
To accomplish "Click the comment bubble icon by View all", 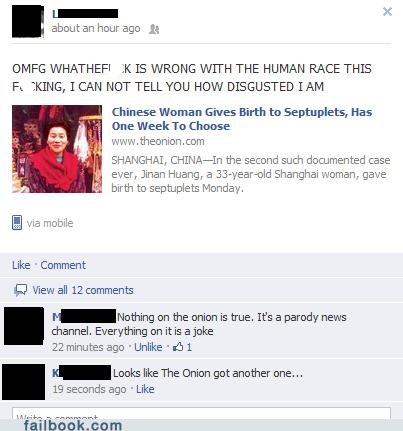I will pos(20,290).
